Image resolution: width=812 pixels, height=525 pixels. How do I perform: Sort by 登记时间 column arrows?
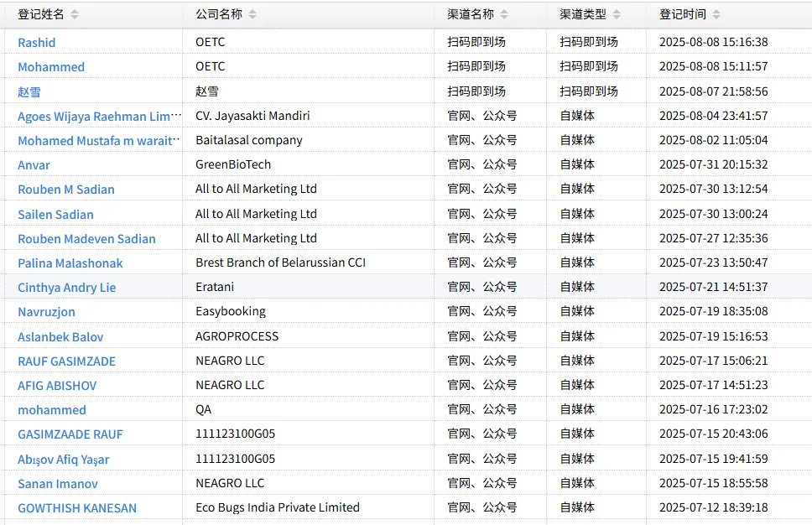(716, 14)
